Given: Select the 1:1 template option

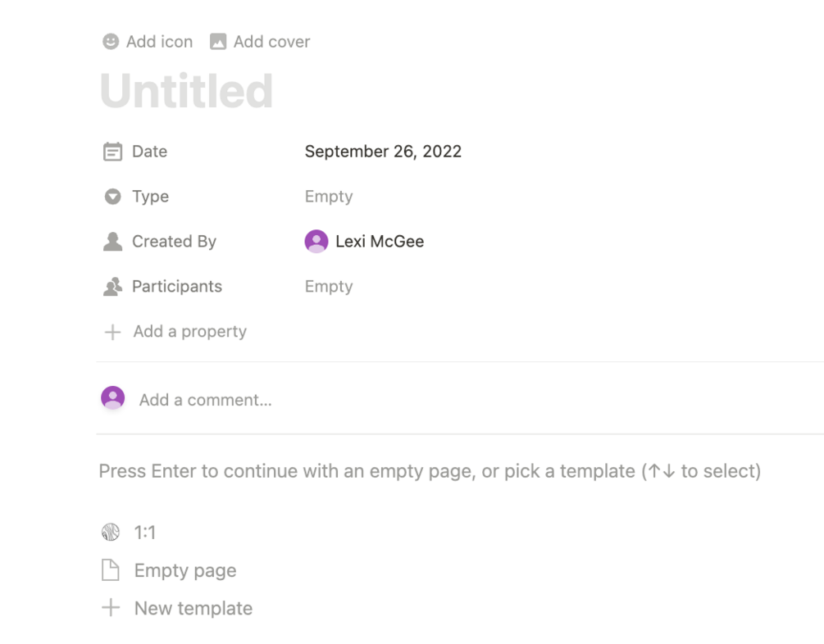Looking at the screenshot, I should pyautogui.click(x=145, y=533).
